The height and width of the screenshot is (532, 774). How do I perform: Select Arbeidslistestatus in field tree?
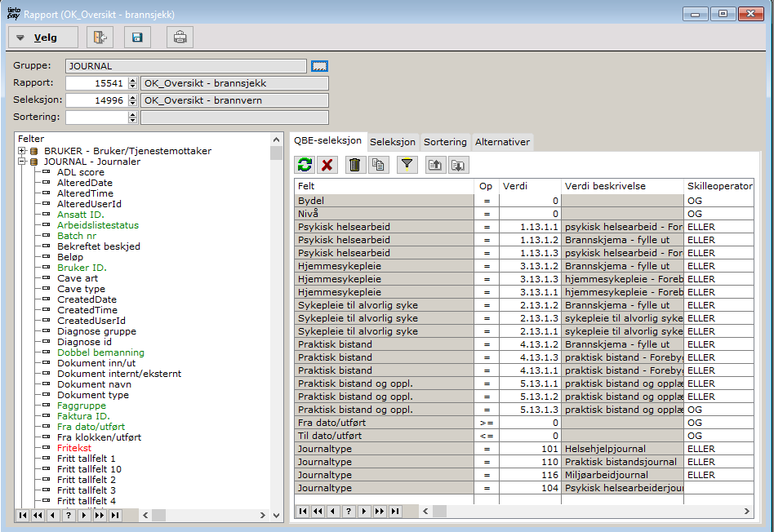coord(98,225)
